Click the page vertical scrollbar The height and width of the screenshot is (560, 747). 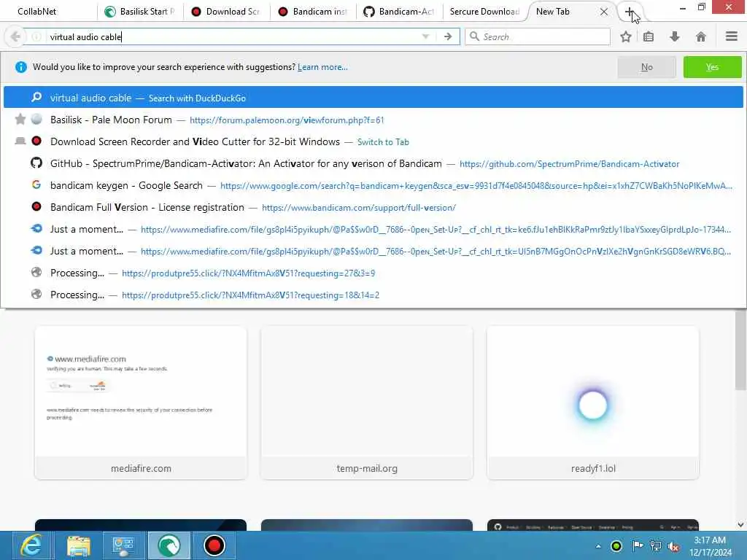click(x=740, y=350)
